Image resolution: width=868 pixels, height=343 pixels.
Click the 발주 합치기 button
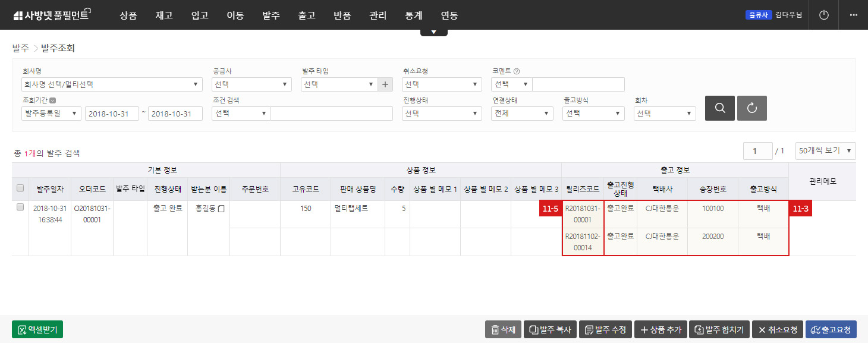click(x=719, y=329)
